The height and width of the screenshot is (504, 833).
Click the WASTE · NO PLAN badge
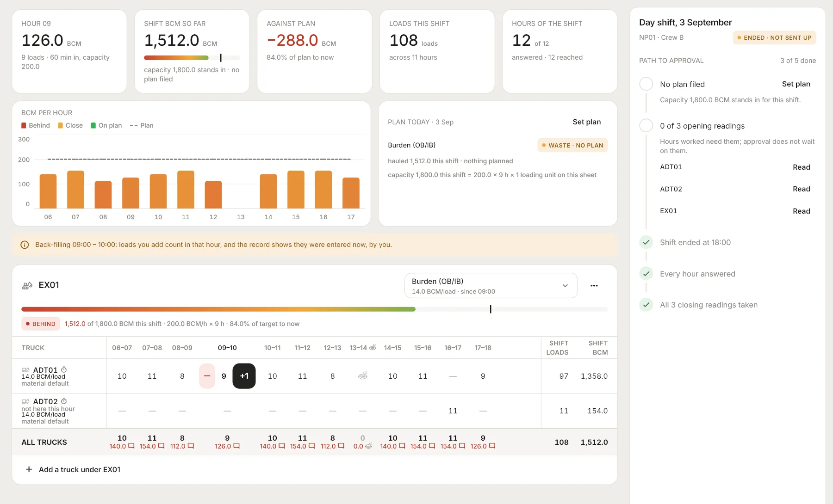572,145
